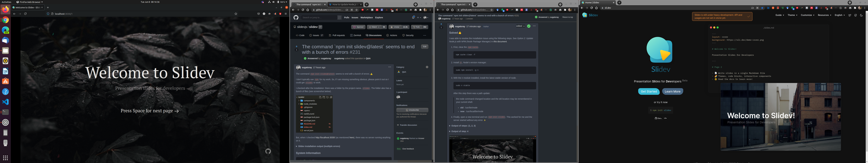Bookmark the localhost page with the star

tap(236, 14)
